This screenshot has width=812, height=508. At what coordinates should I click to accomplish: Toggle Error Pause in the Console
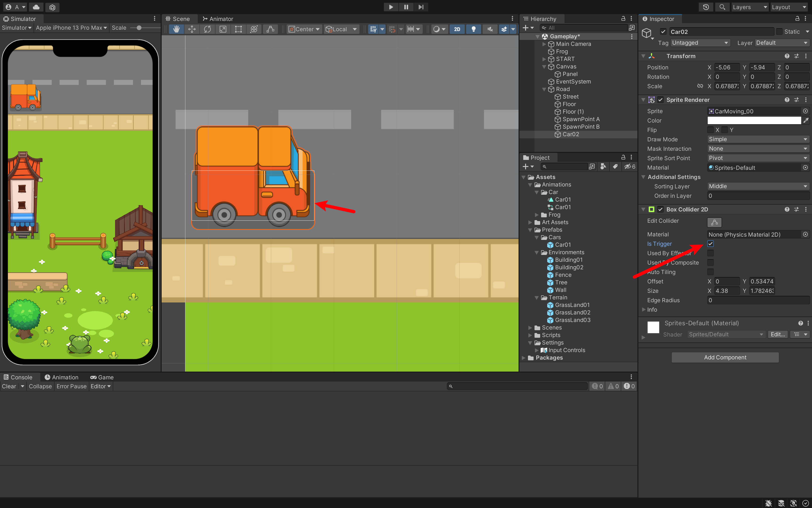(x=71, y=386)
